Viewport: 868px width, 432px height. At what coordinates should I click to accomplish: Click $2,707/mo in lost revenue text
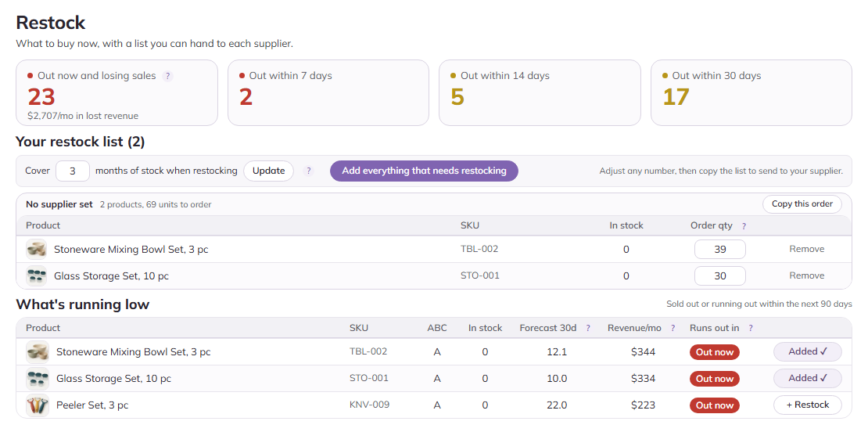tap(83, 117)
